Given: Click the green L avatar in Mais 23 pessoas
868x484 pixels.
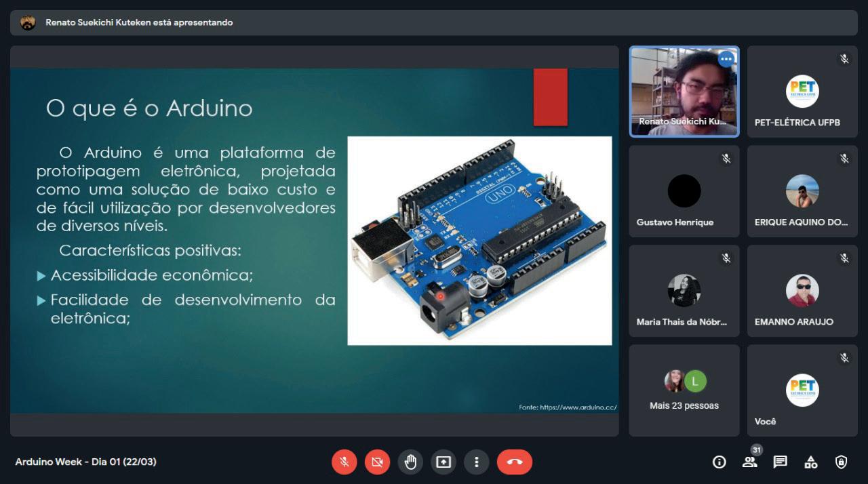Looking at the screenshot, I should click(695, 382).
